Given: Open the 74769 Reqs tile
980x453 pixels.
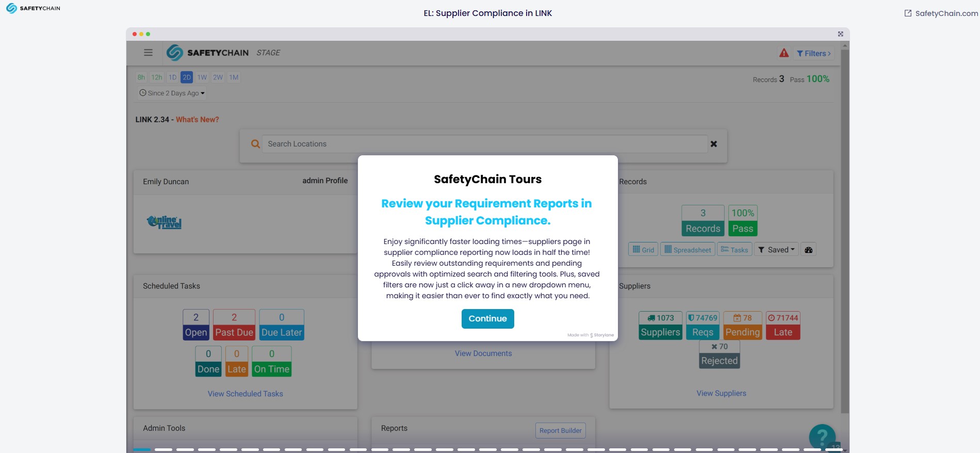Looking at the screenshot, I should pos(703,326).
